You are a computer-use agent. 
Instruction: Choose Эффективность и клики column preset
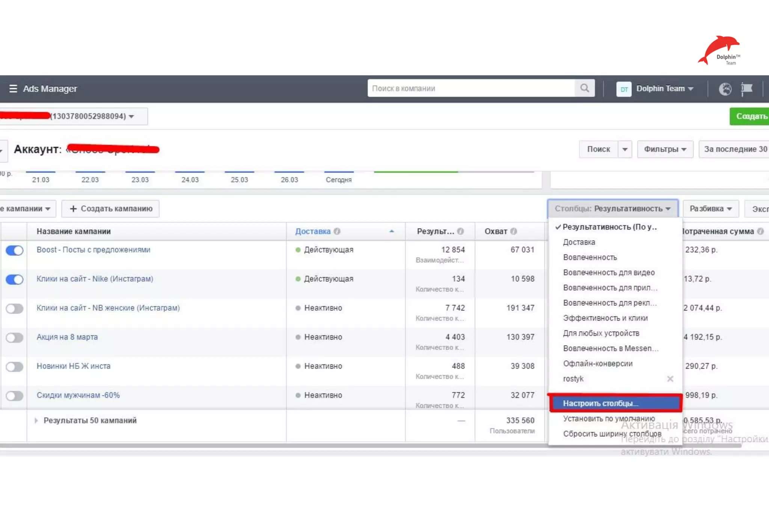(605, 318)
